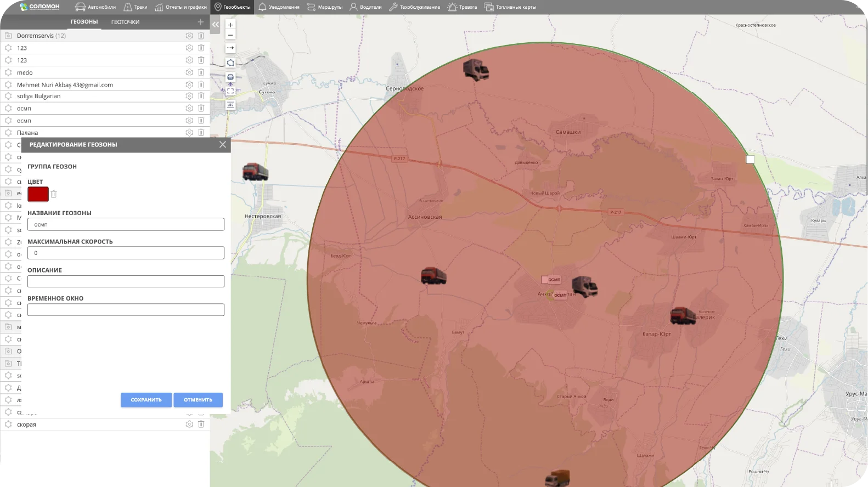This screenshot has height=487, width=868.
Task: Open settings for medo geozone
Action: pyautogui.click(x=189, y=72)
